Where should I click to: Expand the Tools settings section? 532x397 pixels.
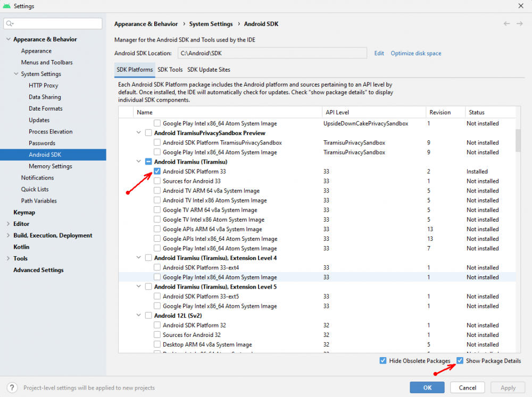pos(8,258)
